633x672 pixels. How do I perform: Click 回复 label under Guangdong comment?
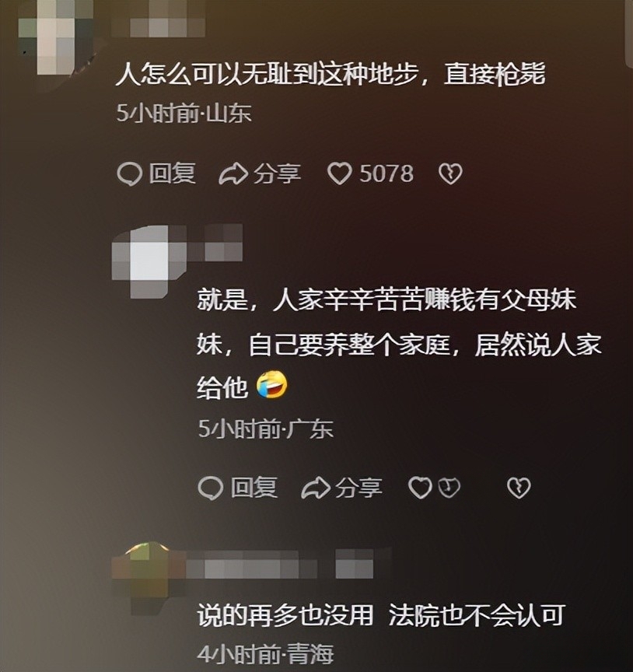(254, 488)
